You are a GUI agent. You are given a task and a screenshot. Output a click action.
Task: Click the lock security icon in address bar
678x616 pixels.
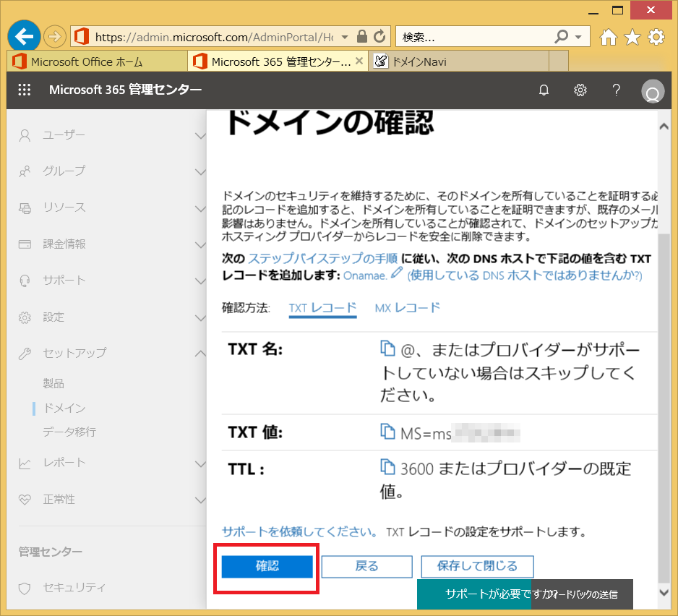point(362,37)
